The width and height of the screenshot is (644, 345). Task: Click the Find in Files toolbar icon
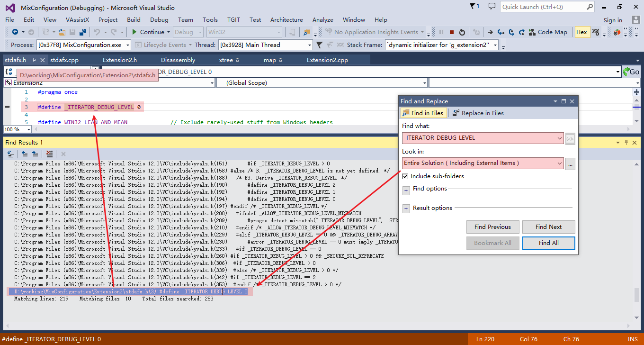tap(307, 32)
